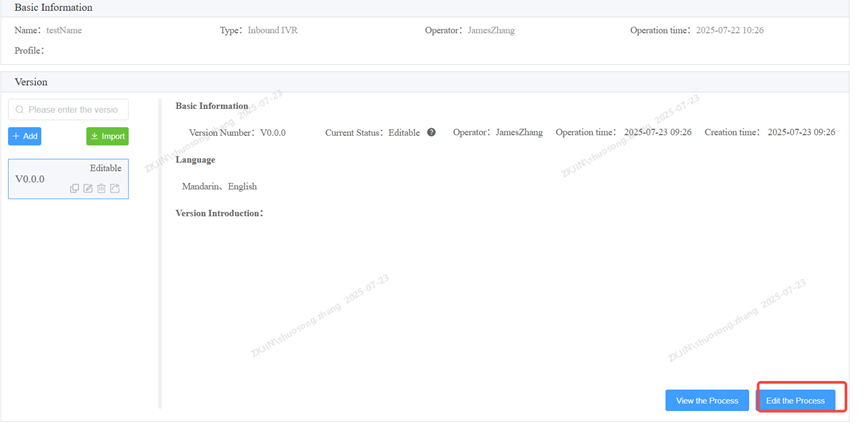
Task: Click the testName value in Name field
Action: (64, 30)
